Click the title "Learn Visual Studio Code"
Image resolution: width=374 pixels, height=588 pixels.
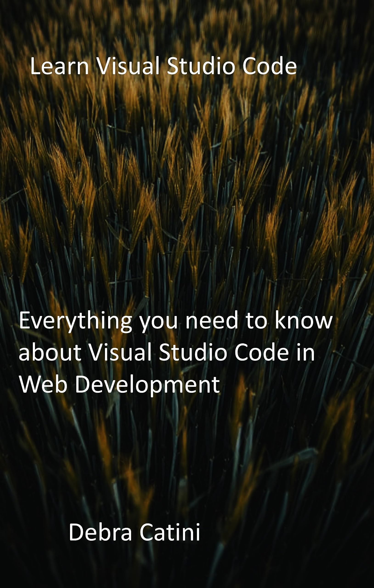pyautogui.click(x=163, y=66)
